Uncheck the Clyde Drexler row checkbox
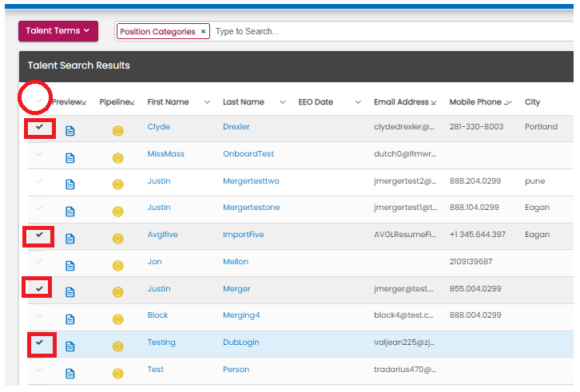The width and height of the screenshot is (580, 392). [x=39, y=127]
